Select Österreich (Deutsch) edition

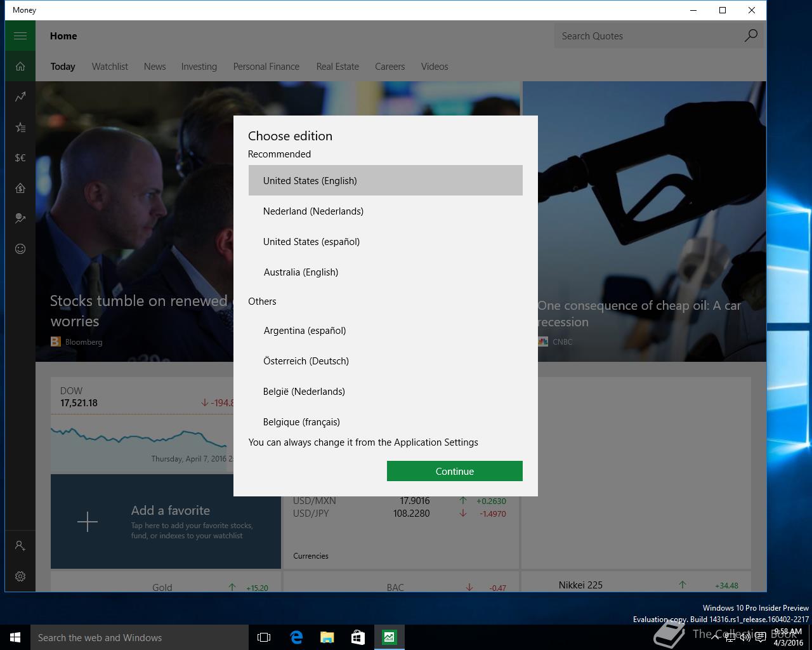tap(386, 361)
